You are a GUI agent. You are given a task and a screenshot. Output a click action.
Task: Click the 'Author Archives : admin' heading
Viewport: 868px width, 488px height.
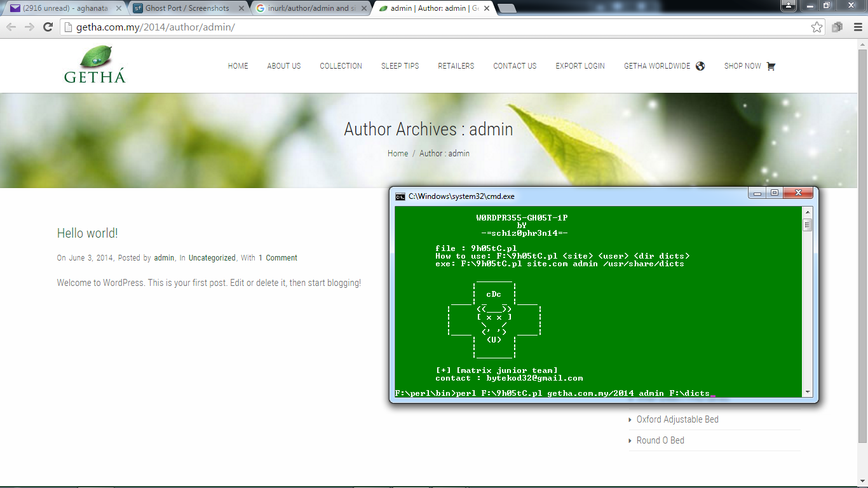(428, 129)
